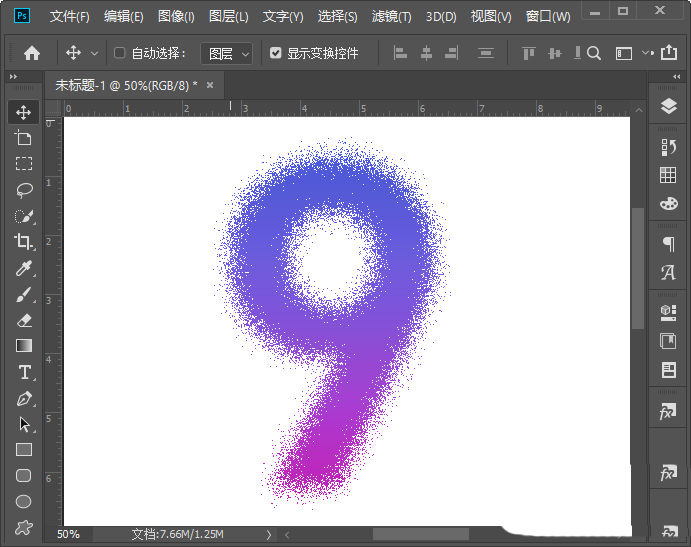Select the Horizontal Type tool

coord(25,372)
